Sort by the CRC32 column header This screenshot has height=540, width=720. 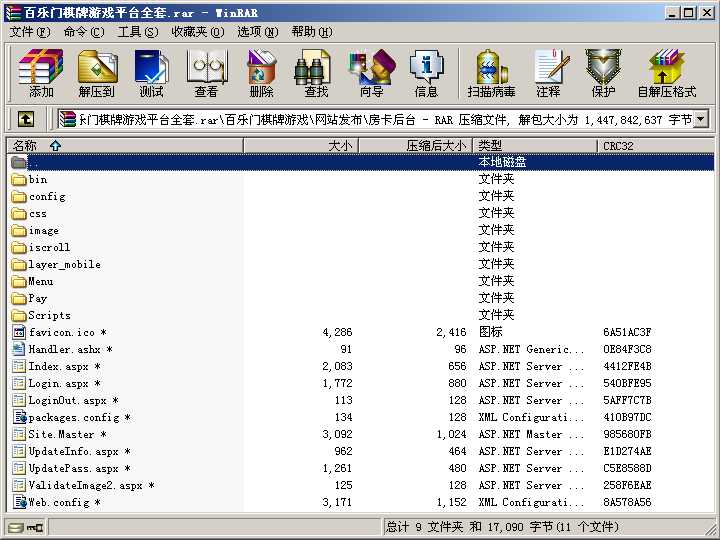656,146
